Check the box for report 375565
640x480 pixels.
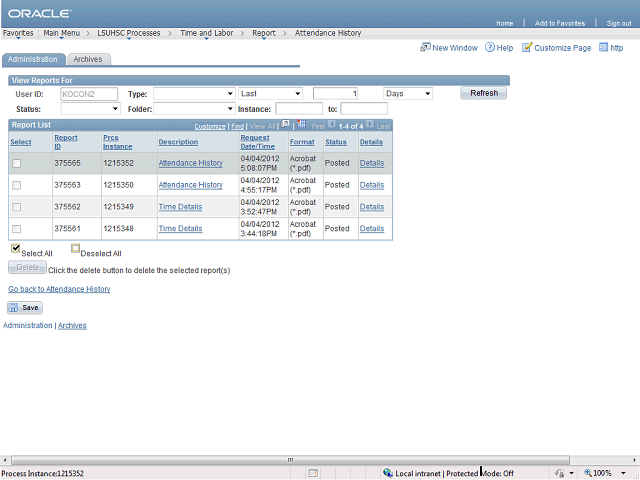[x=16, y=163]
